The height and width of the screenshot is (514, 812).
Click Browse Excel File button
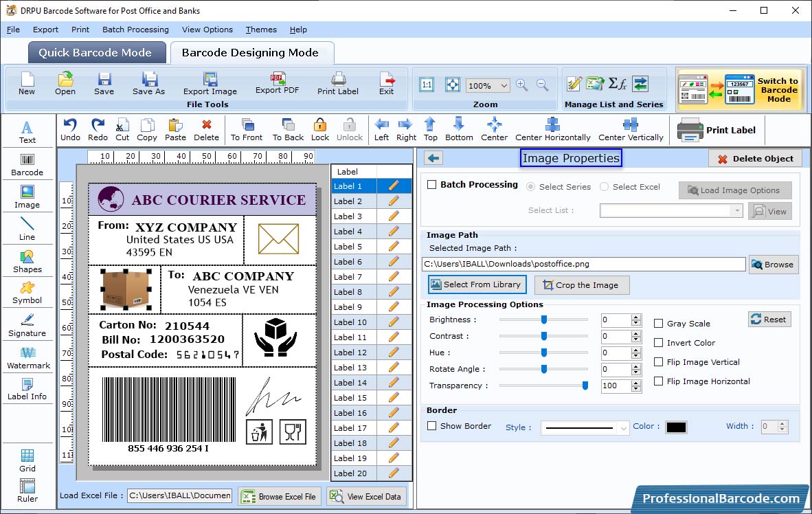tap(280, 496)
